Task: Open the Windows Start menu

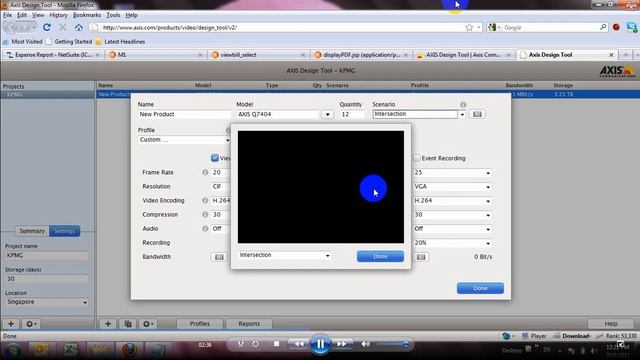Action: click(x=12, y=350)
